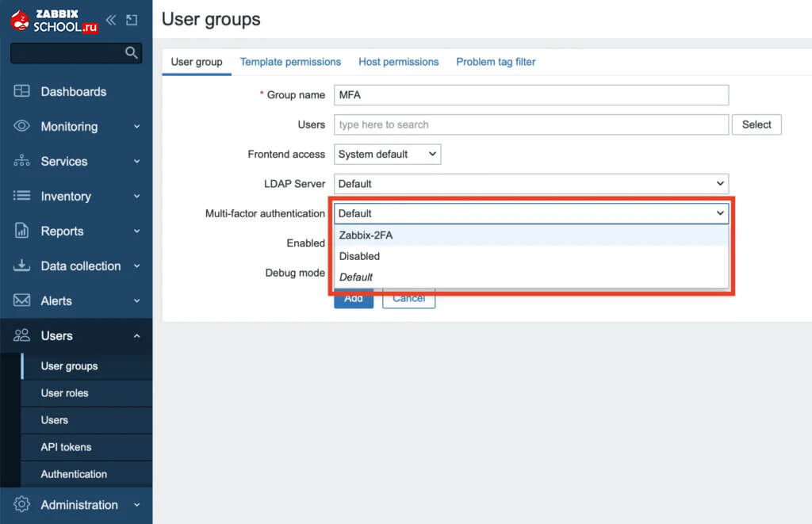
Task: Close the Multi-factor authentication dropdown
Action: coord(531,213)
